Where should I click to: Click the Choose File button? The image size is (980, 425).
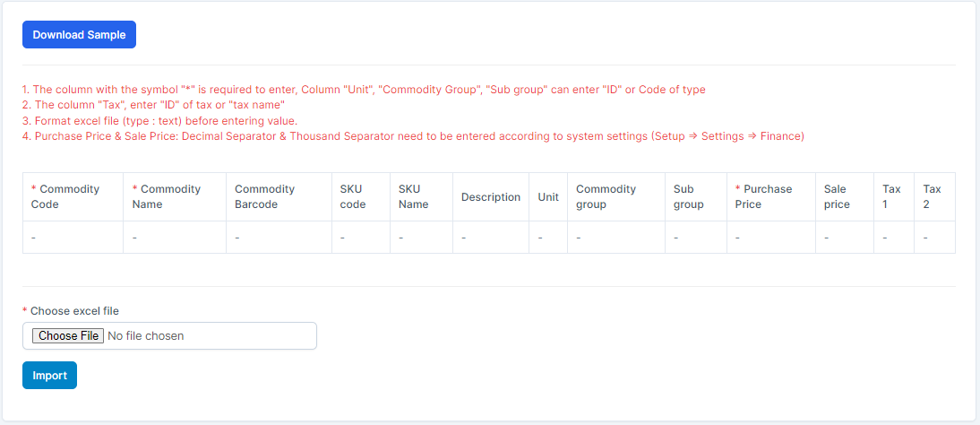click(x=68, y=335)
